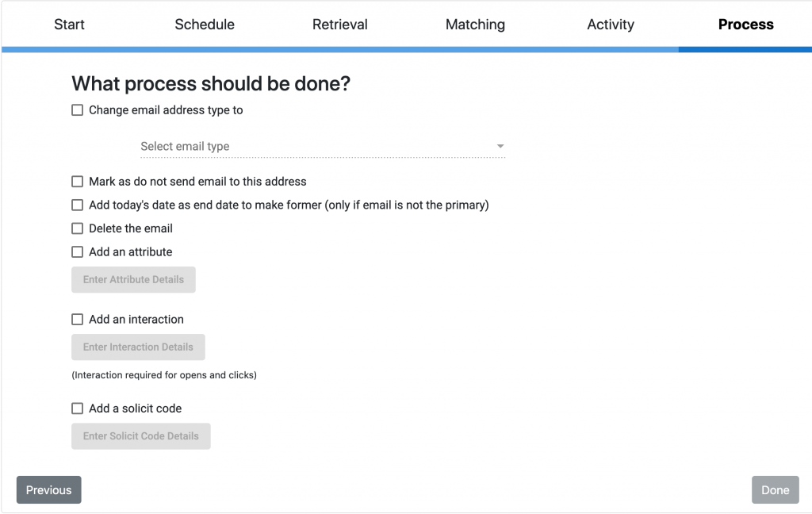Image resolution: width=812 pixels, height=514 pixels.
Task: Navigate to the Activity tab
Action: point(611,25)
